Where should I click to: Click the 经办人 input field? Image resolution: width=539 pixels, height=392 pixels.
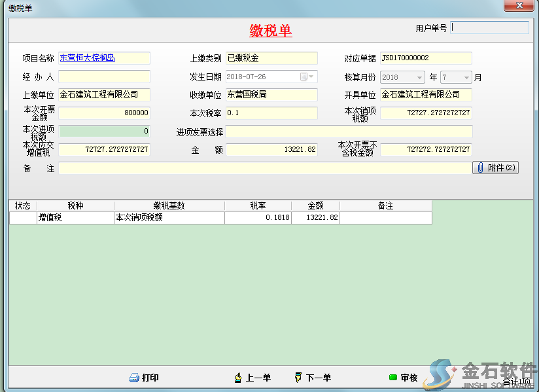[104, 77]
